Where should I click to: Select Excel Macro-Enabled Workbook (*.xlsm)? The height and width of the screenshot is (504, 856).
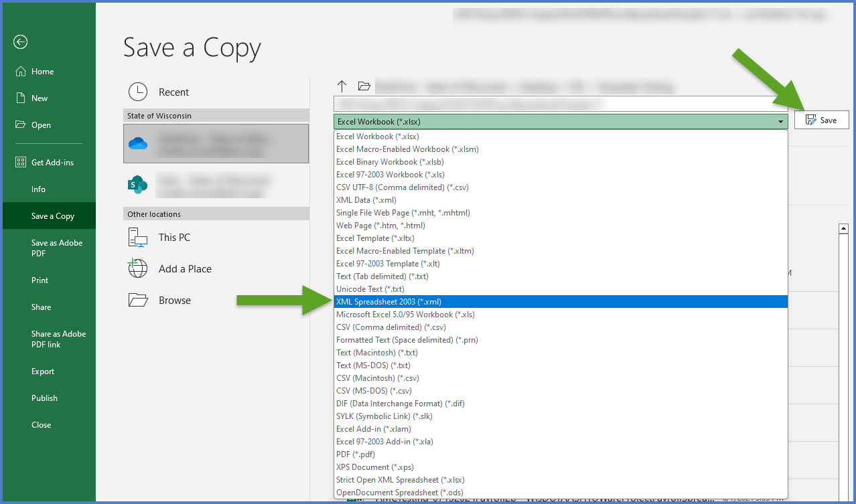point(561,149)
